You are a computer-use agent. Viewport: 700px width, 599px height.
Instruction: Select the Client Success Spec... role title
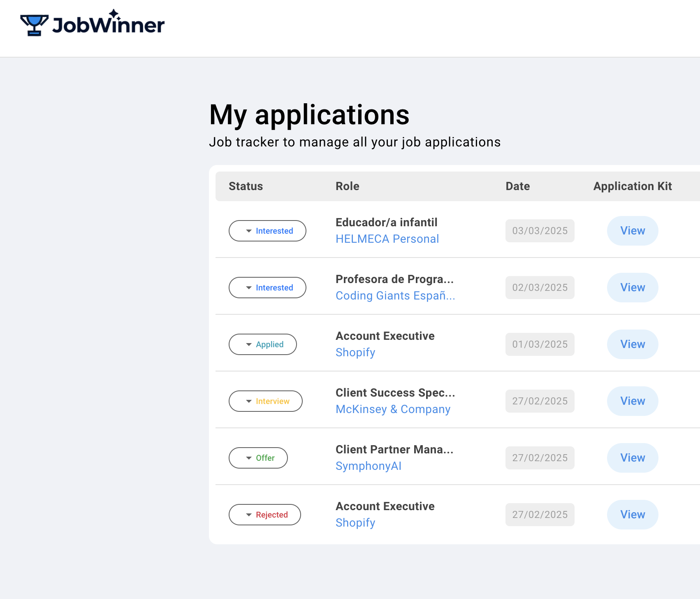tap(395, 393)
